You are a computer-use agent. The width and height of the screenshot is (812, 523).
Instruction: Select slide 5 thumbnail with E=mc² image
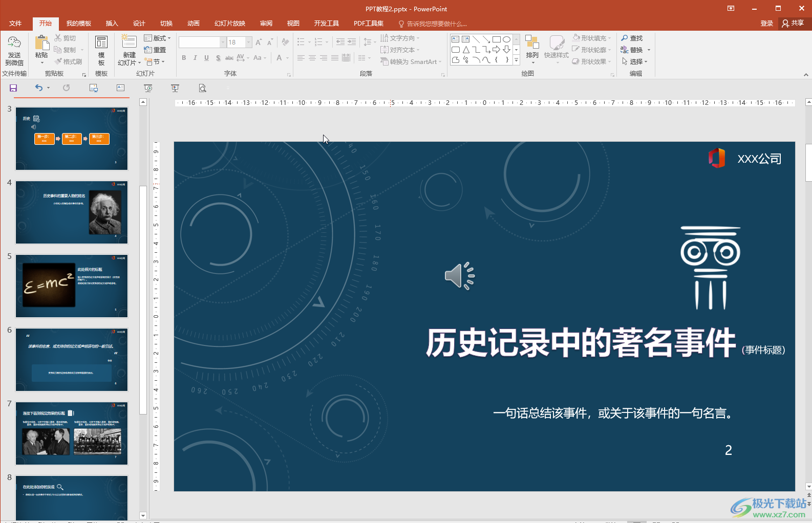tap(72, 286)
